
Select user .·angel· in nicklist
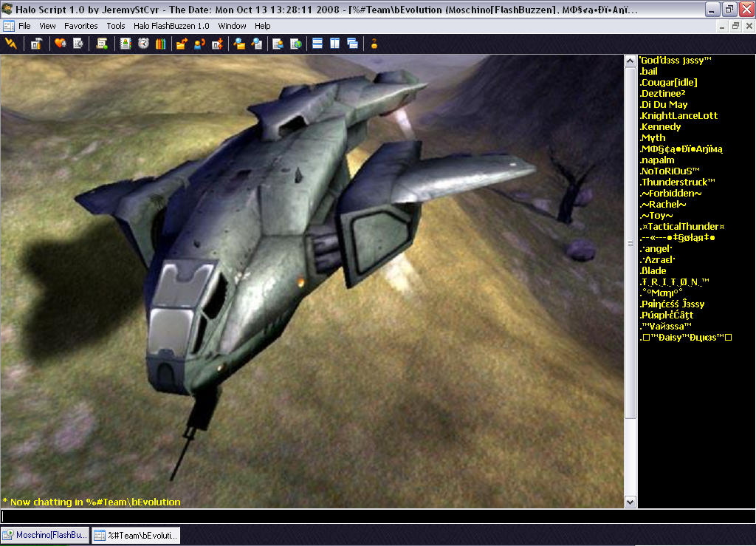(656, 249)
